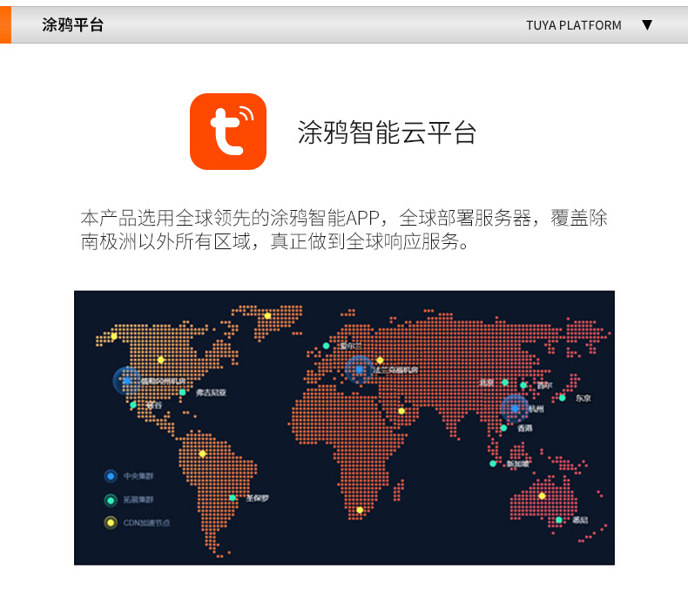Click the TUYA PLATFORM label
The image size is (688, 616).
click(574, 25)
